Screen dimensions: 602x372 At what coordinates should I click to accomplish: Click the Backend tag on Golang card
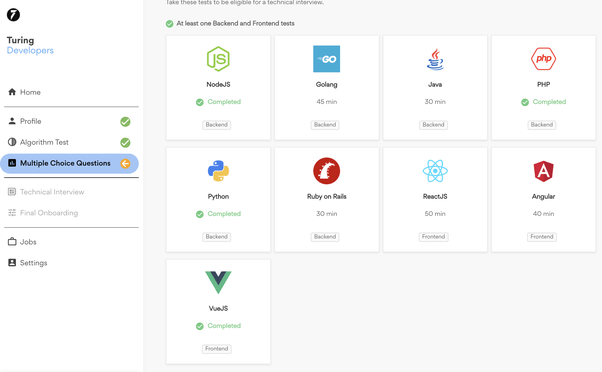pyautogui.click(x=325, y=125)
